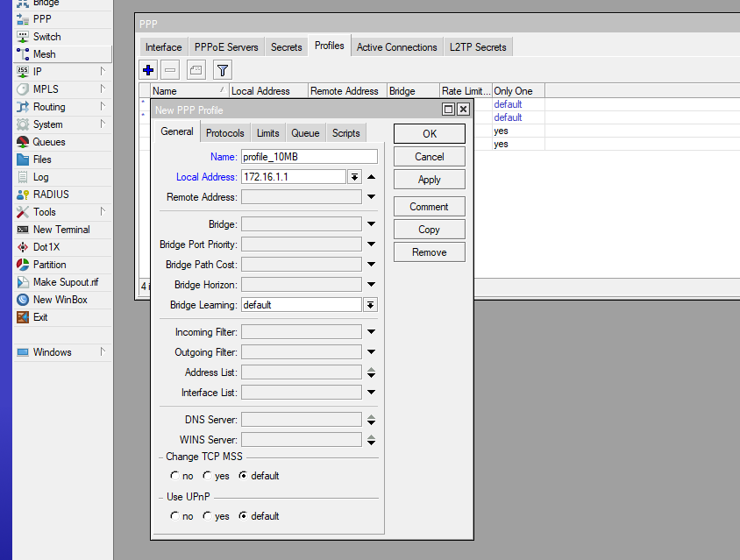Collapse the Local Address field arrow
Screen dimensions: 740x560
[372, 177]
